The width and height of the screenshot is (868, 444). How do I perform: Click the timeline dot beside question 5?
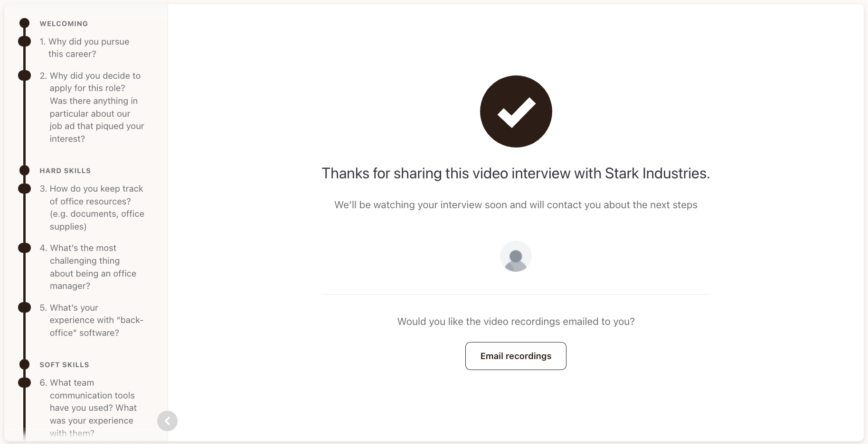coord(25,307)
